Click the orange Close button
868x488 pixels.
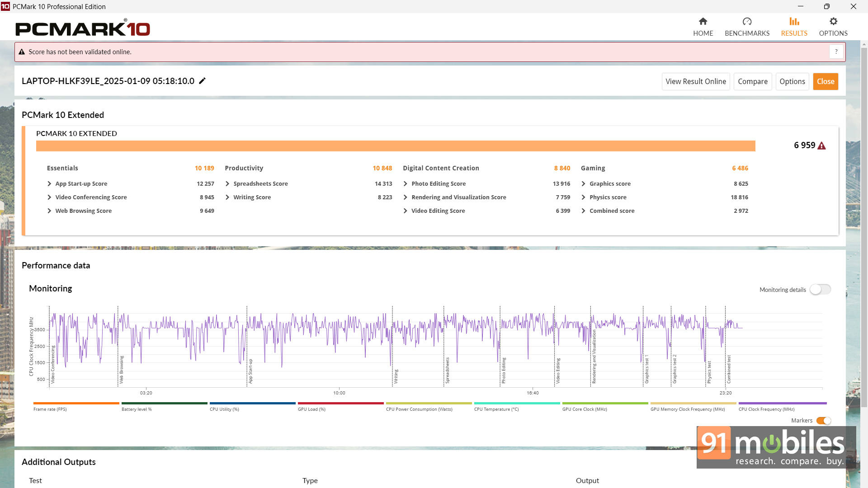[x=825, y=81]
